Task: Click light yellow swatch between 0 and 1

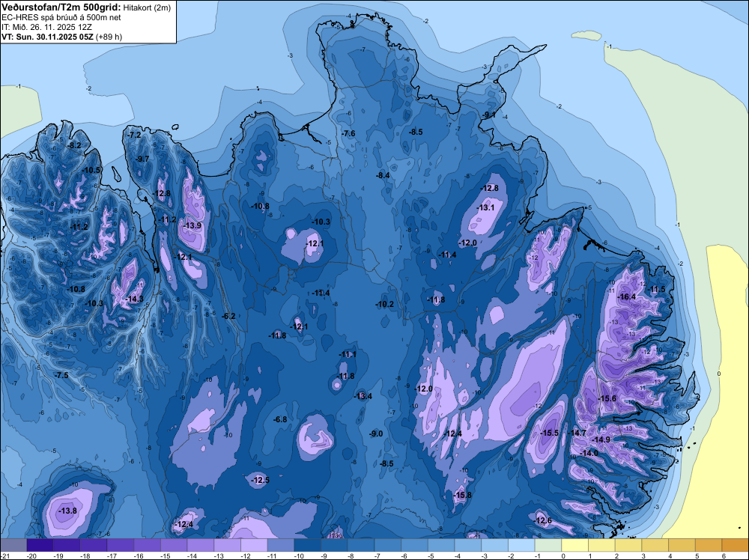Action: pyautogui.click(x=574, y=545)
